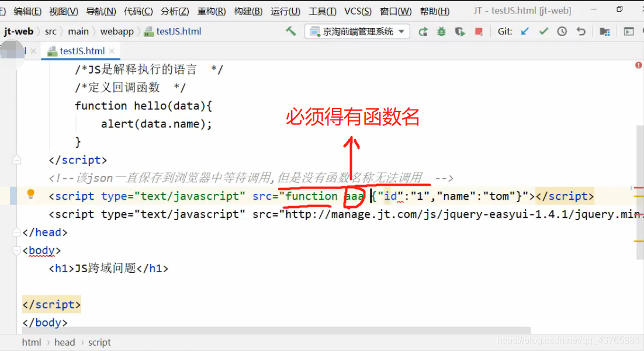Start debugging with the bug icon

coord(441,32)
